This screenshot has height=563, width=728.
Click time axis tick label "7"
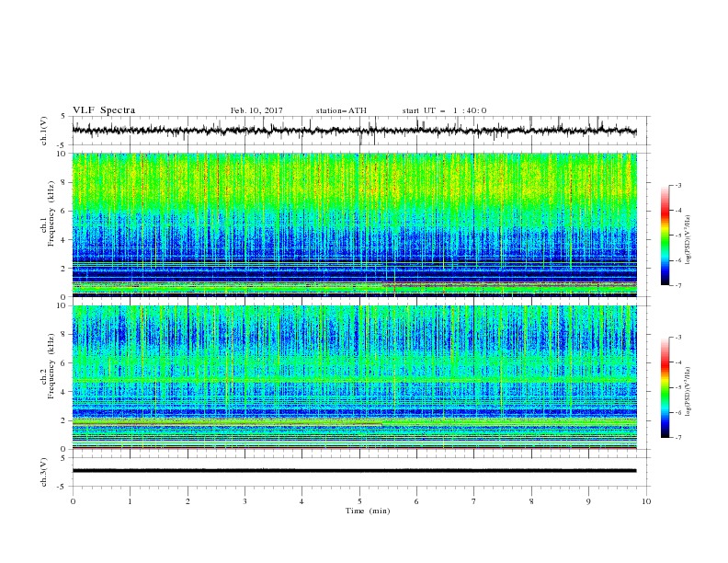474,501
